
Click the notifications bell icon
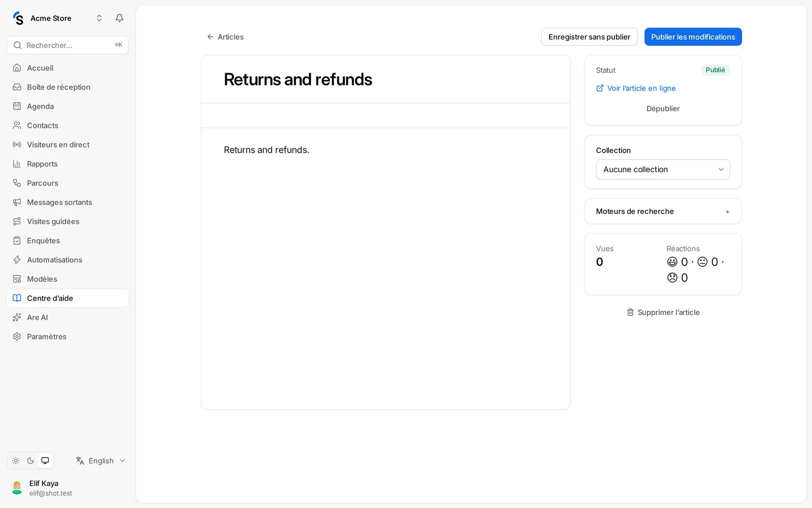pos(119,18)
